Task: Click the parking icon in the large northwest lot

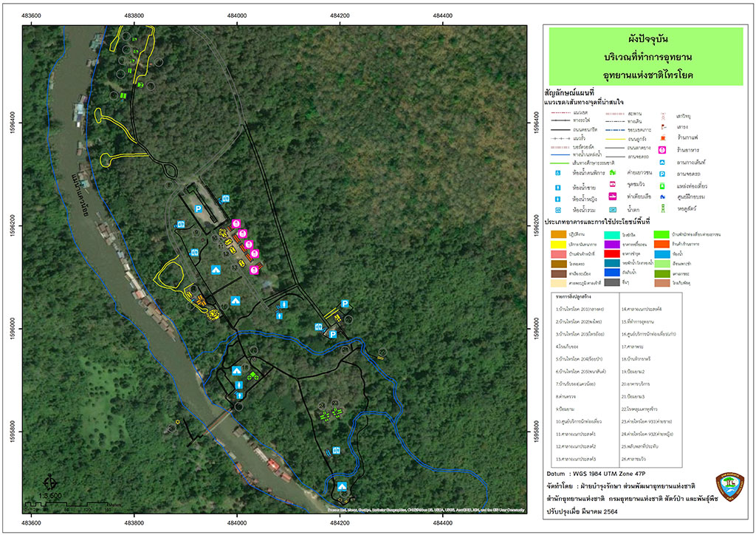Action: (198, 209)
